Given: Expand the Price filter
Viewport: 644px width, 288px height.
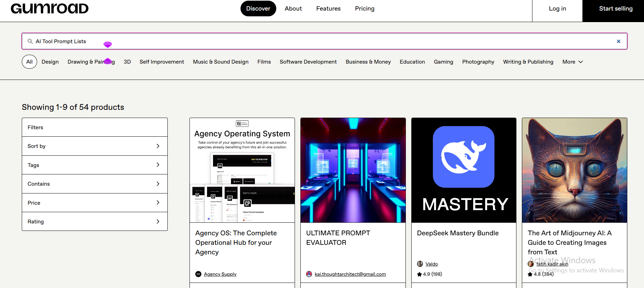Looking at the screenshot, I should [95, 203].
